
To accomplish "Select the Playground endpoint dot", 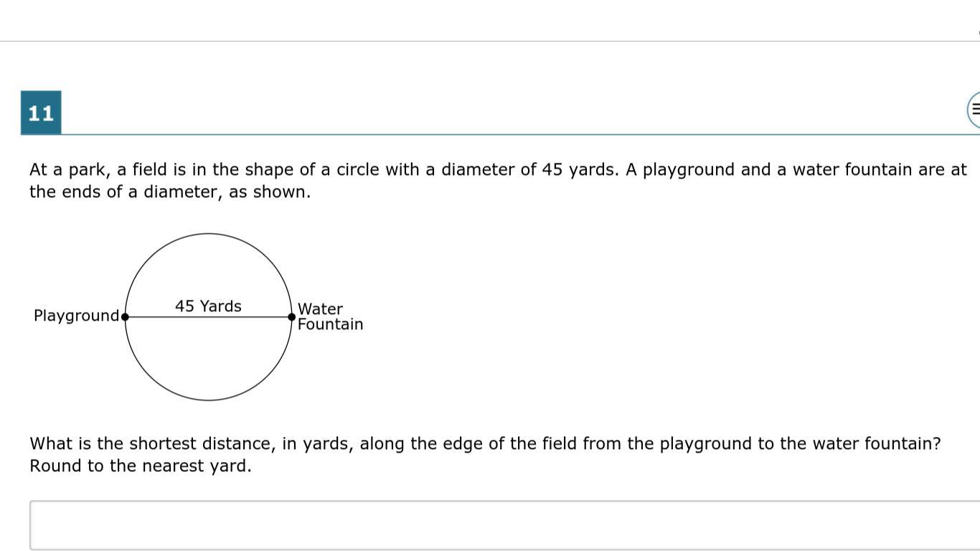I will tap(126, 316).
